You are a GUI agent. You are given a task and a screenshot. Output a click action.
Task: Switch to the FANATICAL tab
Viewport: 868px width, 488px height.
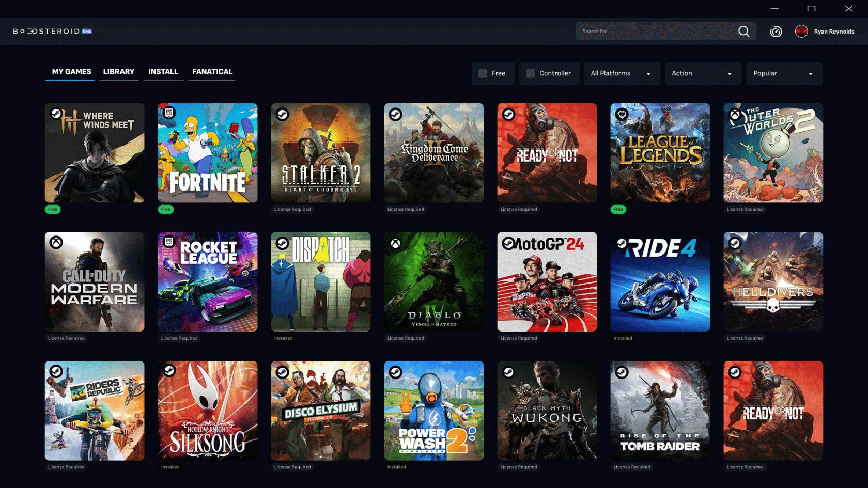coord(212,72)
